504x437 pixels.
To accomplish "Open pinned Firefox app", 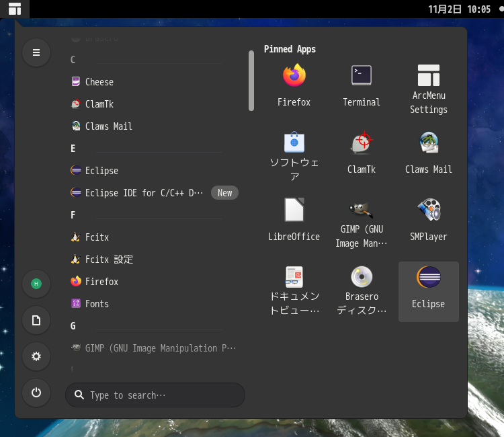I will click(x=294, y=87).
